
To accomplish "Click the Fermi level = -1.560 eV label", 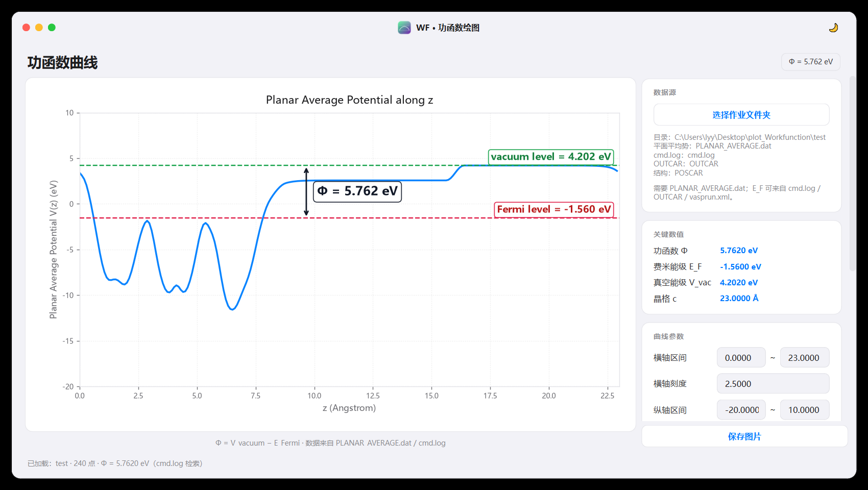I will (554, 209).
